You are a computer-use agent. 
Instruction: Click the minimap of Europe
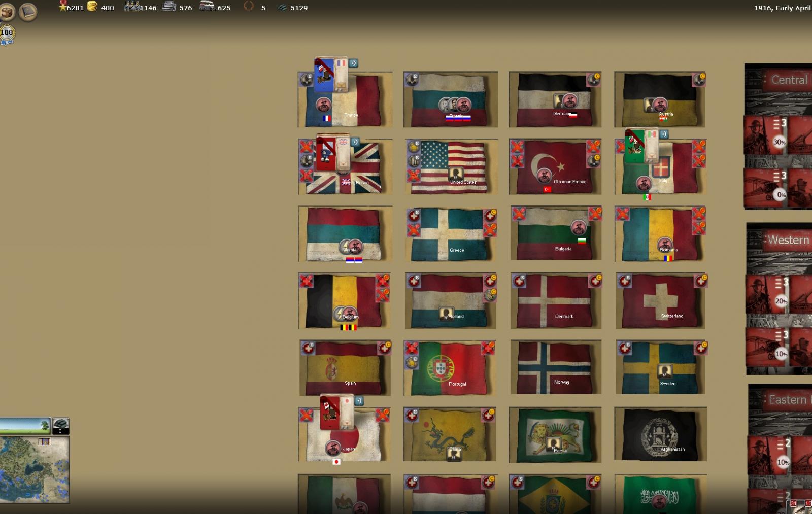coord(35,469)
